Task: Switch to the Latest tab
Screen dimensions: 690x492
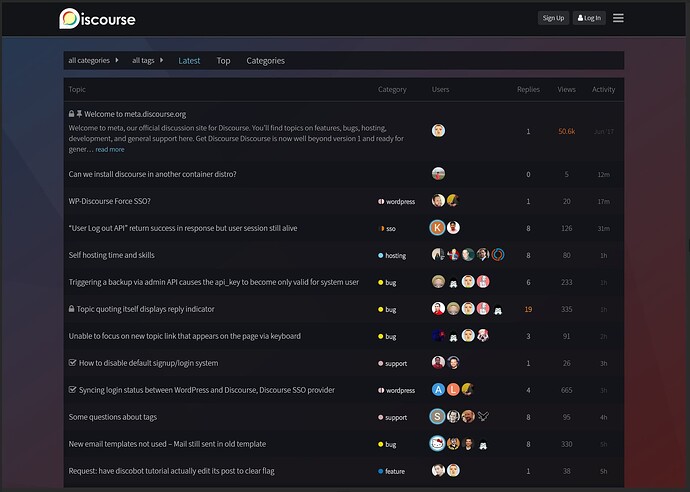Action: pos(189,61)
